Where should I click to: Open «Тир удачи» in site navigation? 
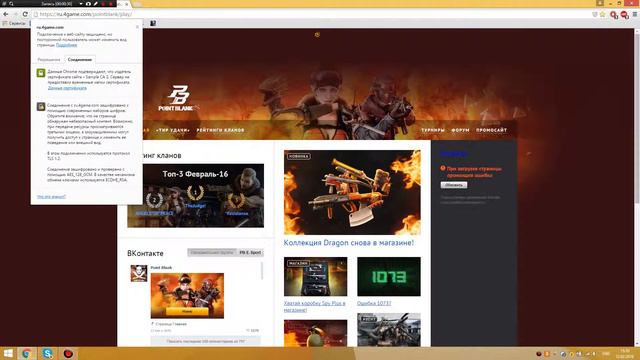pos(173,130)
